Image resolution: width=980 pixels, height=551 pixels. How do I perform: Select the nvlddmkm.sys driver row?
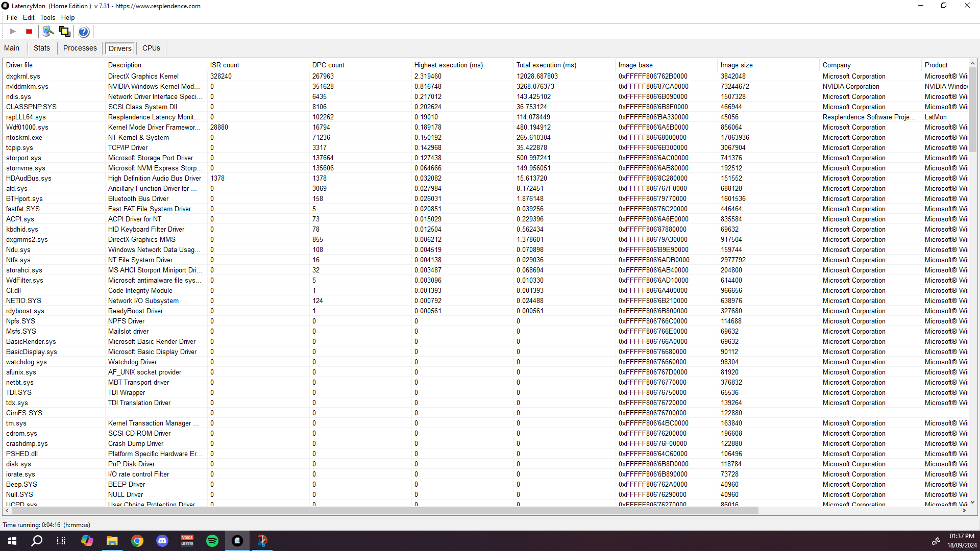point(27,86)
